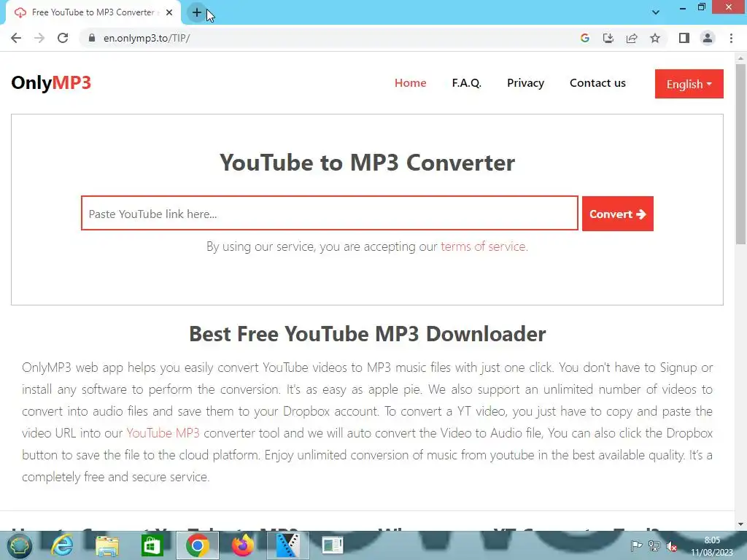747x560 pixels.
Task: Switch to Chrome on the taskbar
Action: 198,545
